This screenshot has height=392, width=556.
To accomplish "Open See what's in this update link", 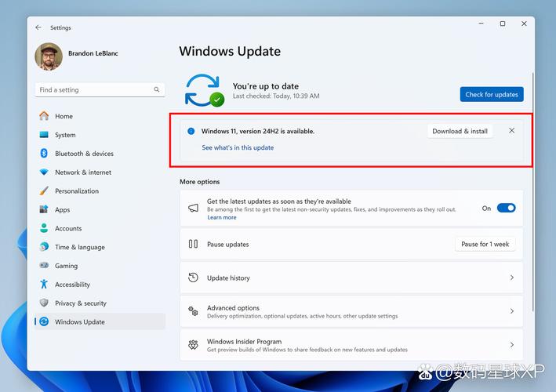I will click(238, 147).
